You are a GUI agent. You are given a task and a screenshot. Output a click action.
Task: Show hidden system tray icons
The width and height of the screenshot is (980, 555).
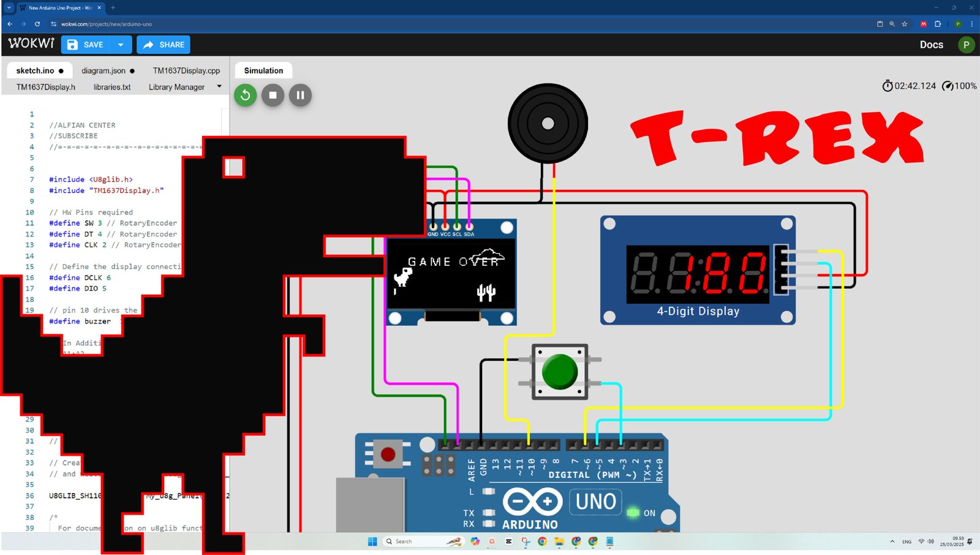pyautogui.click(x=892, y=542)
